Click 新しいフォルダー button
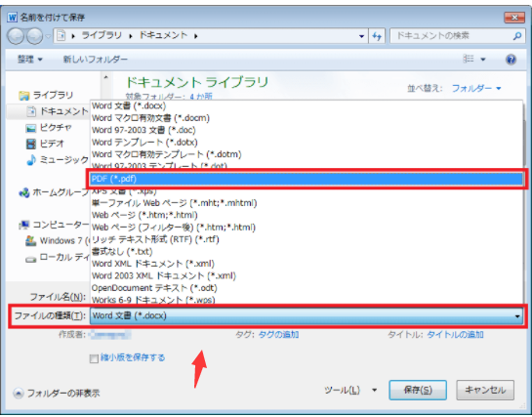Viewport: 532px width, 417px height. tap(96, 60)
